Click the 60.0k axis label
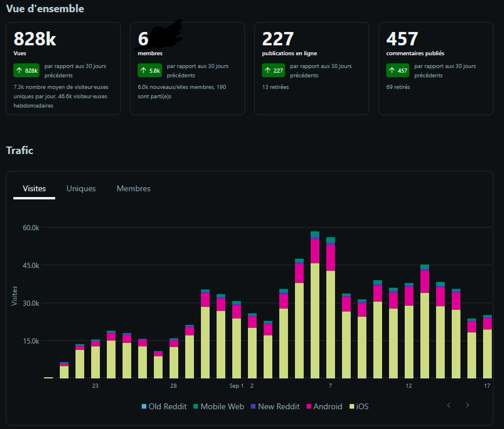Screen dimensions: 504x429 (31, 227)
